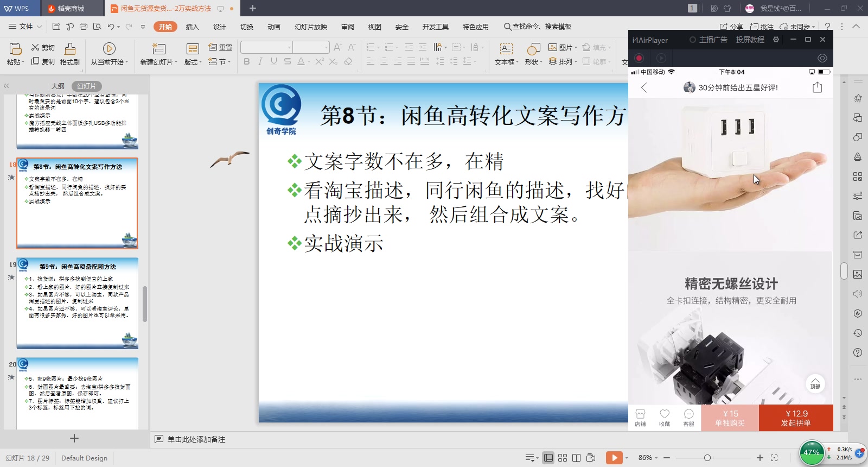Toggle Italic formatting
868x467 pixels.
pyautogui.click(x=260, y=61)
